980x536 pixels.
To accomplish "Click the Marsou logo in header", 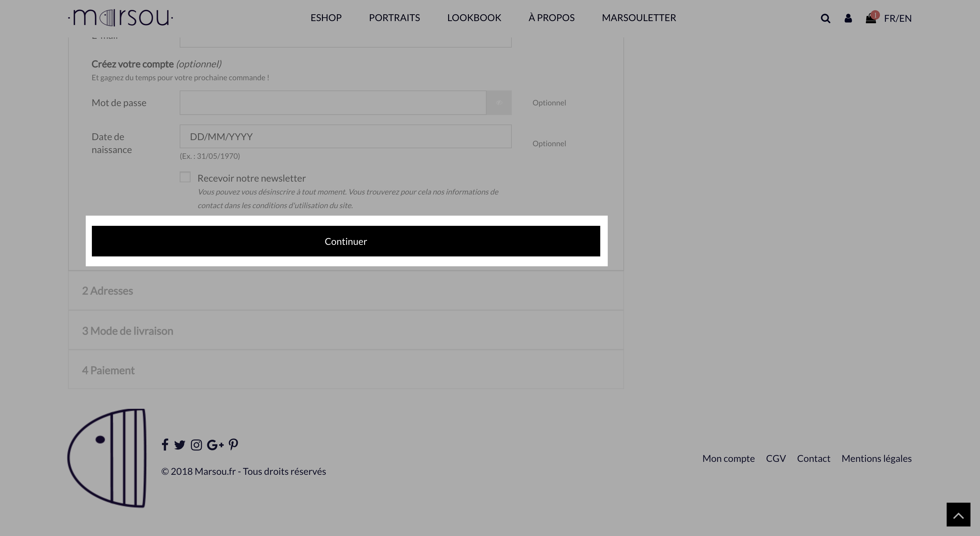I will [x=120, y=18].
